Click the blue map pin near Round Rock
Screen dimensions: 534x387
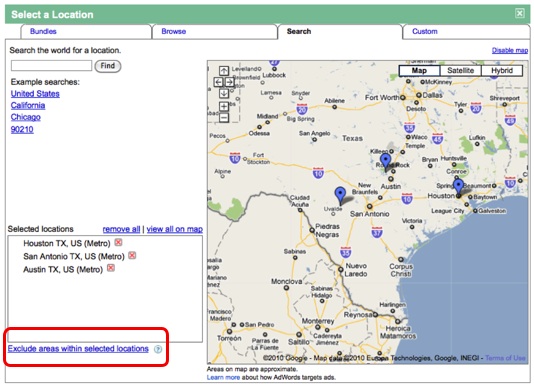click(386, 161)
